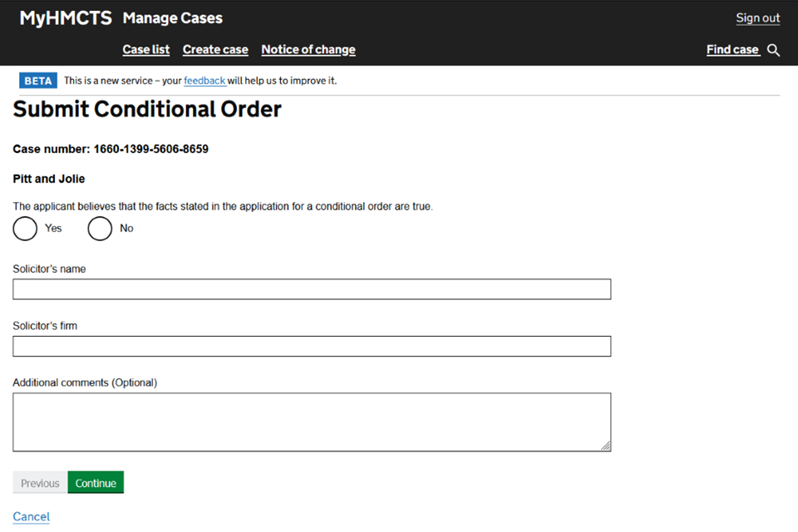Click the Yes option label
Image resolution: width=798 pixels, height=532 pixels.
click(x=53, y=229)
